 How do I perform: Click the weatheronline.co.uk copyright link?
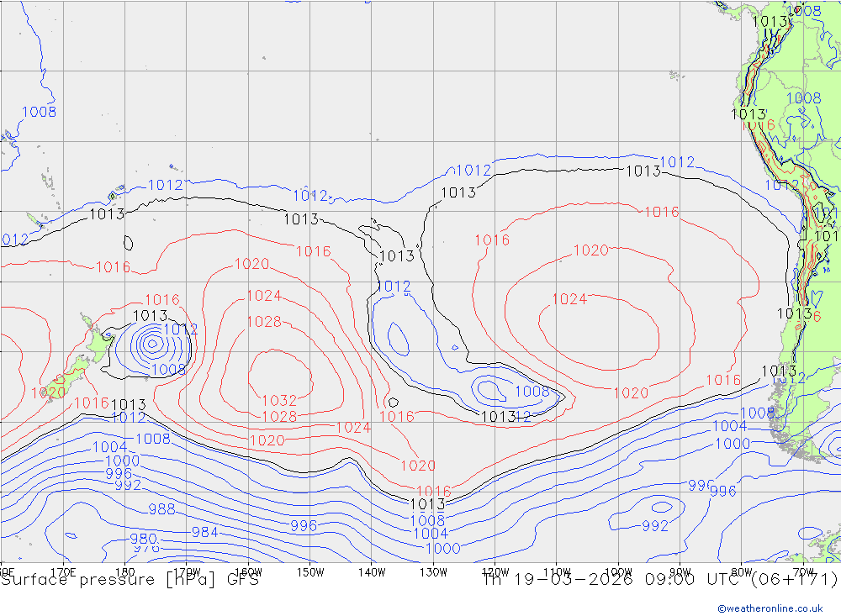(770, 608)
